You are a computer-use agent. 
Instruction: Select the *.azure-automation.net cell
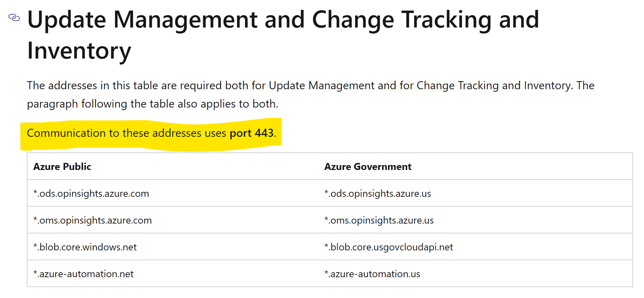pos(173,274)
